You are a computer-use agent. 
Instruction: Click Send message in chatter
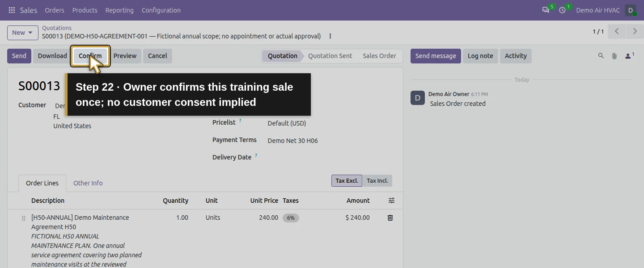click(436, 56)
